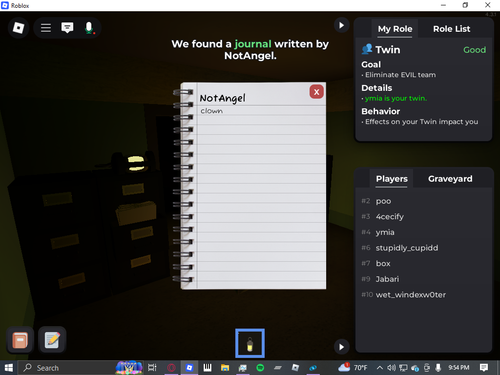
Task: Click the active Roblox taskbar icon
Action: 189,368
